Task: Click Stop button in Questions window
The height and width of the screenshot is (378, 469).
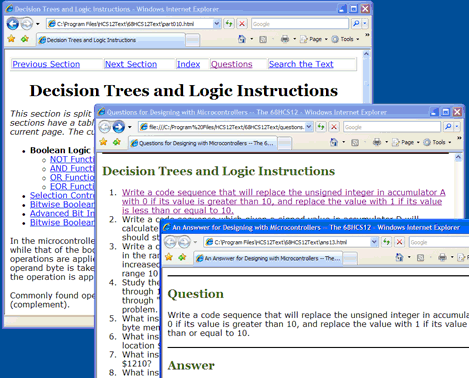Action: 334,127
